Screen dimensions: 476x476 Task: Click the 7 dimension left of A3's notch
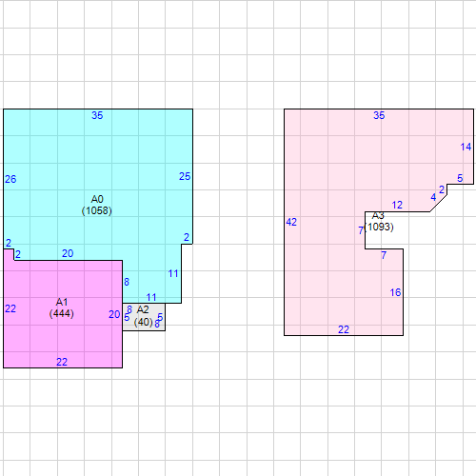(361, 230)
